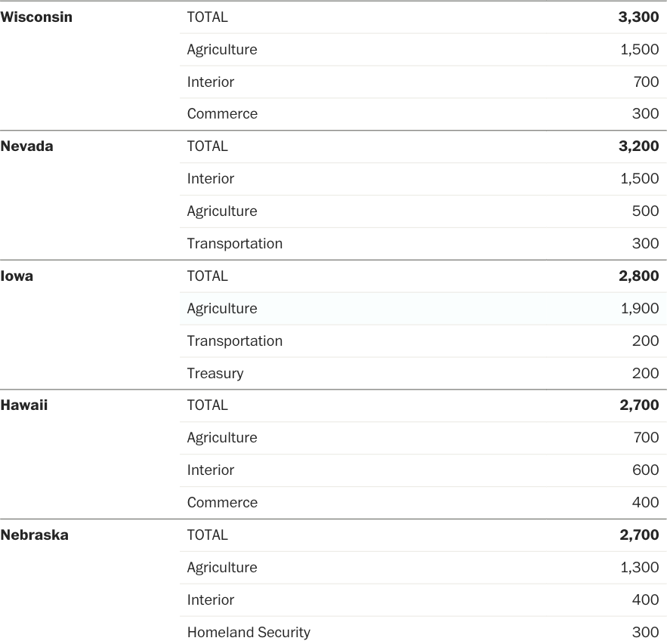Select Nebraska's Agriculture value 1,300
Image resolution: width=670 pixels, height=644 pixels.
pos(640,568)
